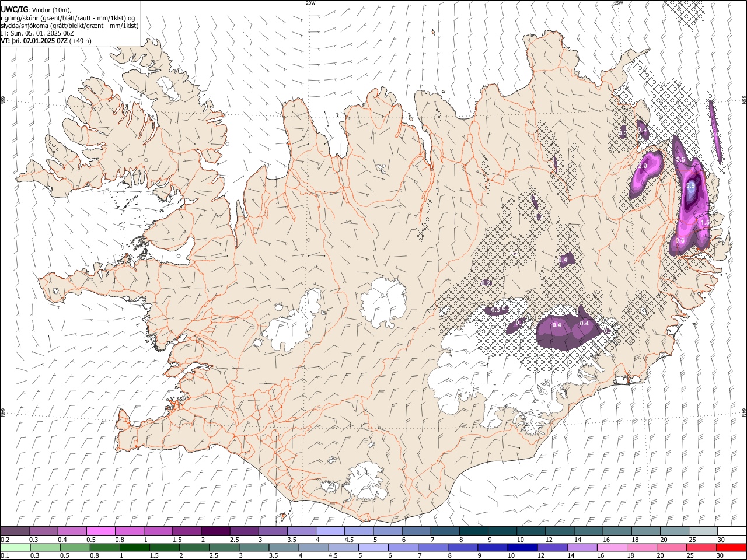Click the violet 14–16 lower legend swatch
The height and width of the screenshot is (560, 747).
click(x=581, y=547)
